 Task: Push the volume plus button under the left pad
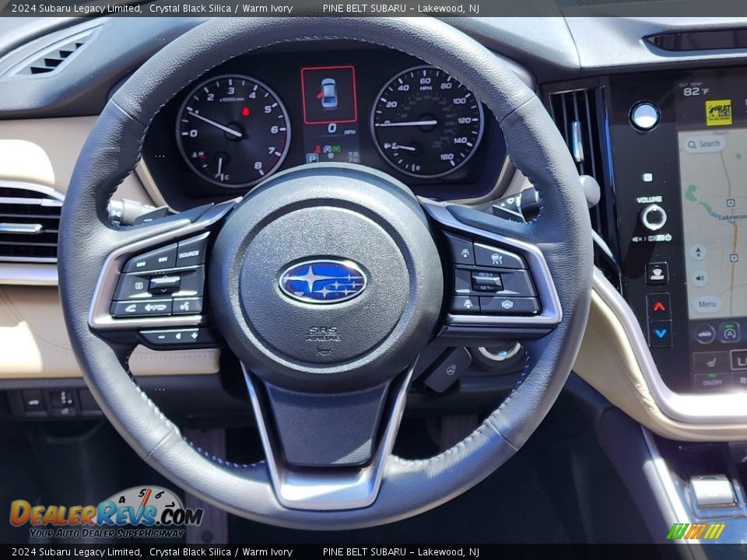click(x=194, y=336)
